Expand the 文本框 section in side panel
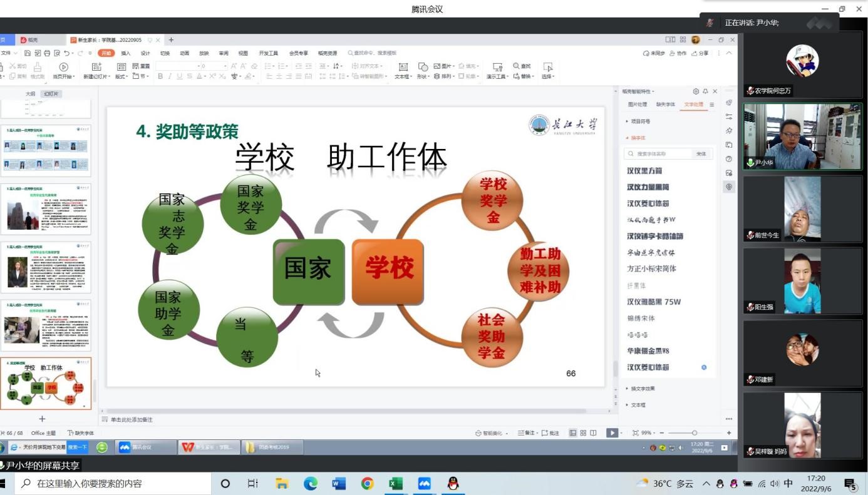The image size is (868, 495). coord(638,405)
